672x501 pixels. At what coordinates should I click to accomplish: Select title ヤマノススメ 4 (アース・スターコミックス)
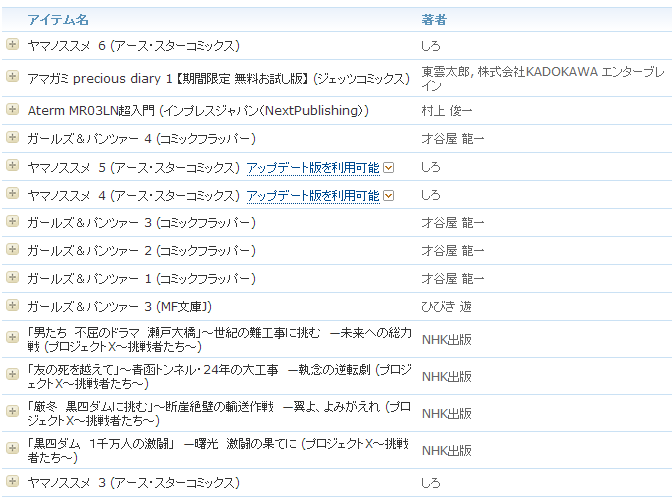pos(133,196)
